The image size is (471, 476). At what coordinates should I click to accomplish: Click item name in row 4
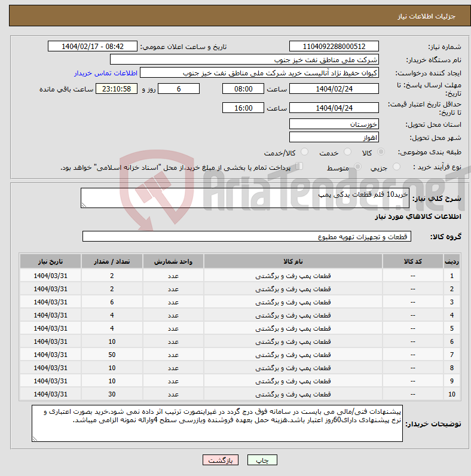click(x=293, y=315)
